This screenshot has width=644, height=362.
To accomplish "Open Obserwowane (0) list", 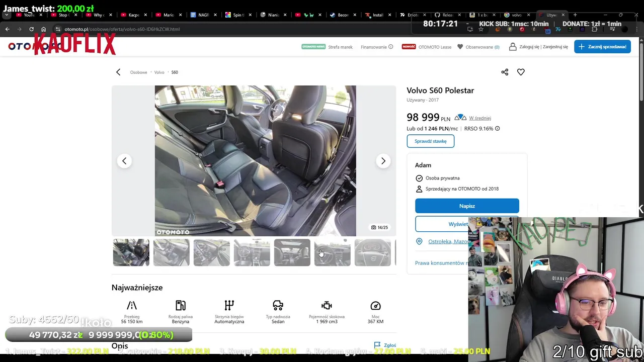I will click(482, 47).
